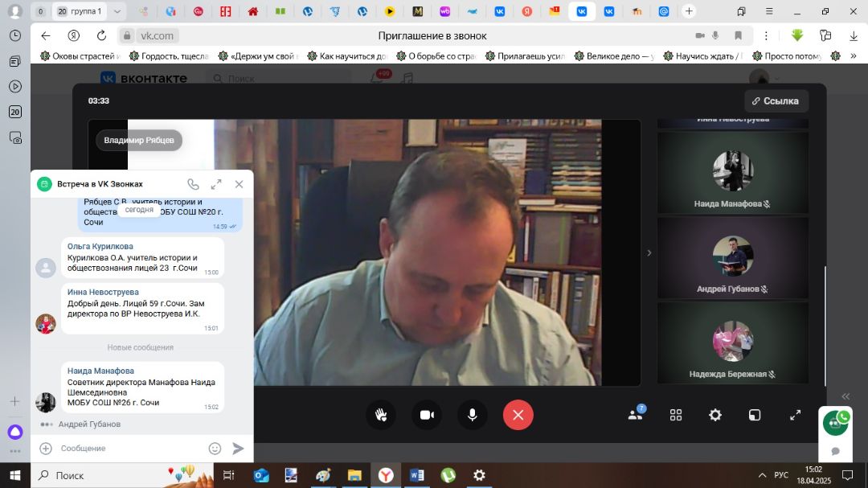Open the Научись ждать bookmark
This screenshot has width=868, height=488.
coord(703,56)
